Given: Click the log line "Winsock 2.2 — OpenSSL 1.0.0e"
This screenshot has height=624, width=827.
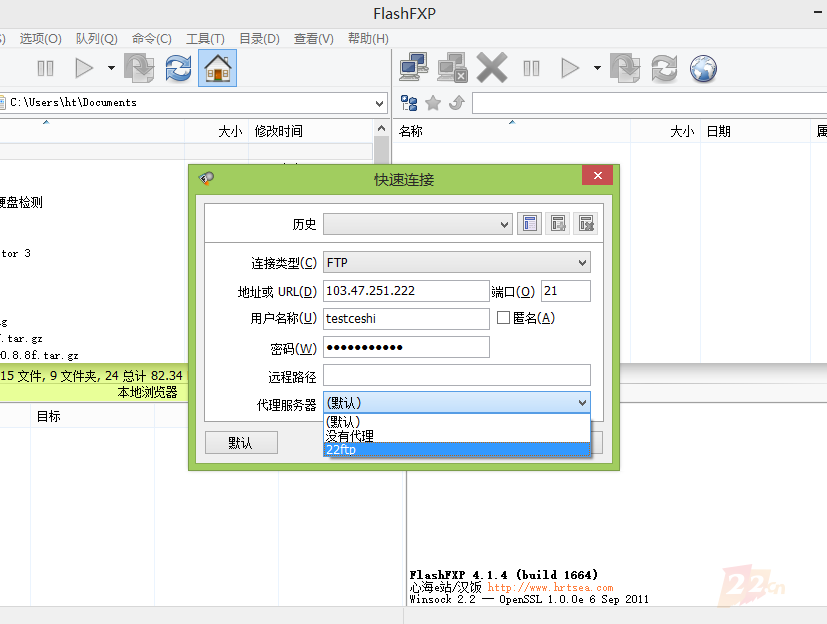Looking at the screenshot, I should pyautogui.click(x=529, y=599).
